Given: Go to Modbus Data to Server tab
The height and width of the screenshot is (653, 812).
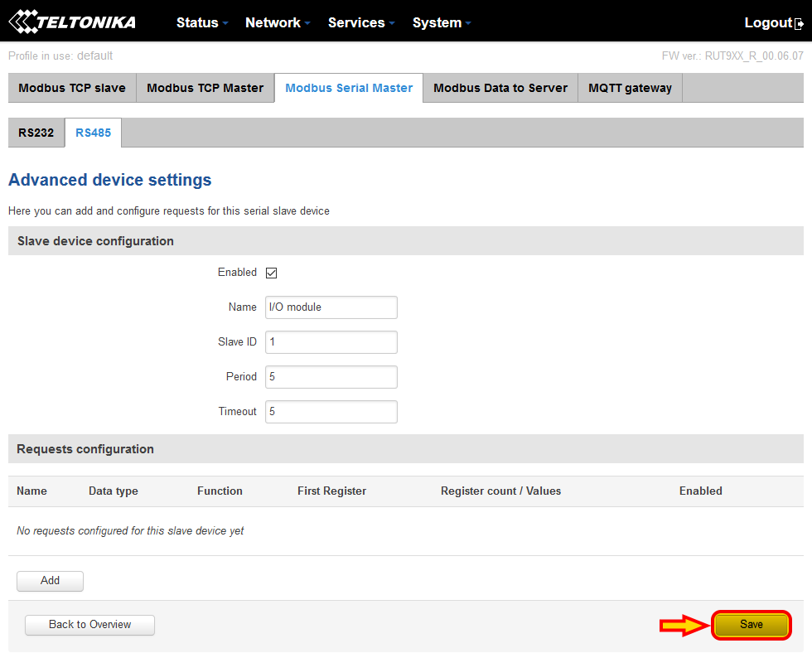Looking at the screenshot, I should click(x=500, y=88).
